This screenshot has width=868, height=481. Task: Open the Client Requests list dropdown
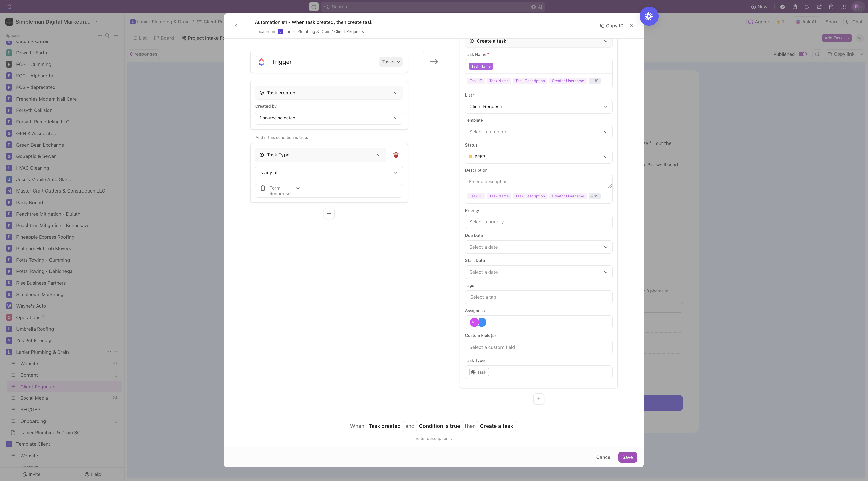click(x=539, y=106)
